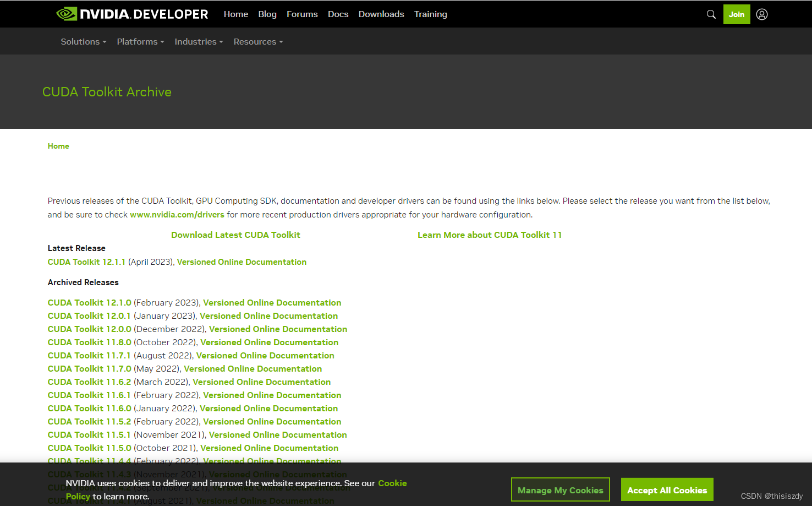Click the NVIDIA Developer logo

coord(132,14)
